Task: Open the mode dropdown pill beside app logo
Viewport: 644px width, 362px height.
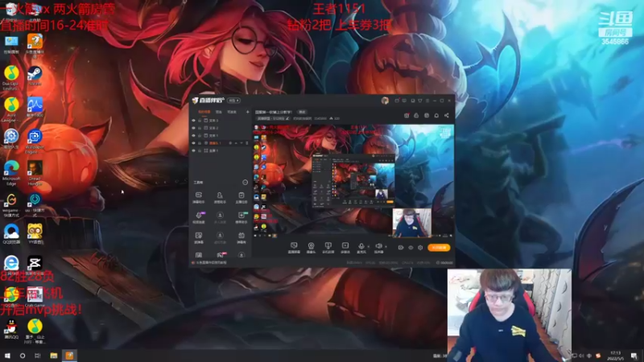Action: [x=233, y=101]
